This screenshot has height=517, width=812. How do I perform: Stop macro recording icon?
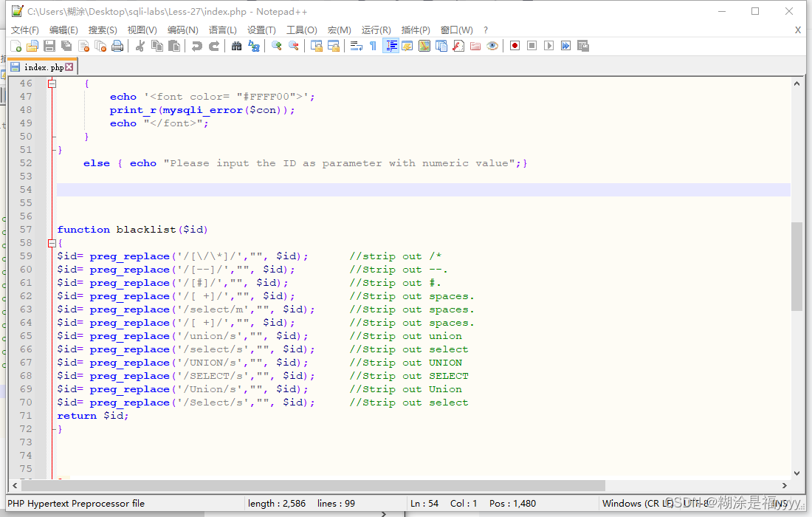[531, 46]
